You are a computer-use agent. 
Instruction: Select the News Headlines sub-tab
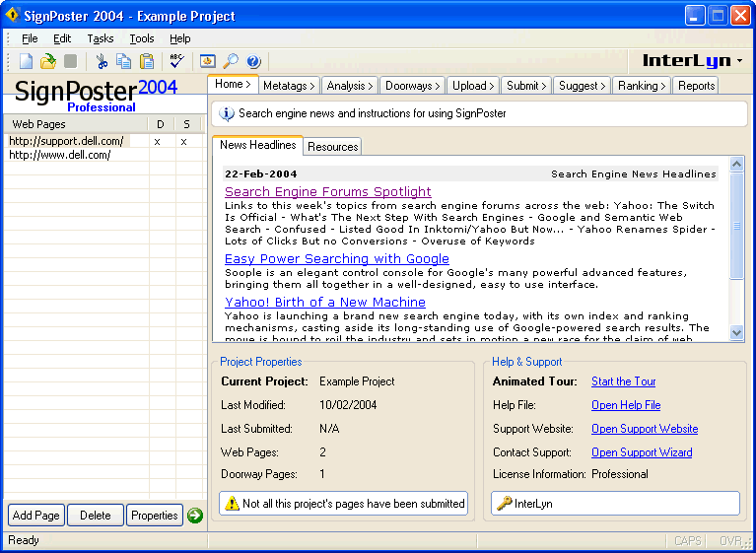click(x=258, y=145)
